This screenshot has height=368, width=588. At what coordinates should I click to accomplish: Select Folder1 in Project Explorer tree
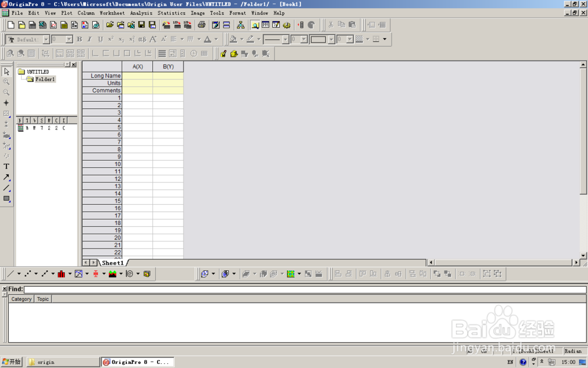click(x=45, y=79)
